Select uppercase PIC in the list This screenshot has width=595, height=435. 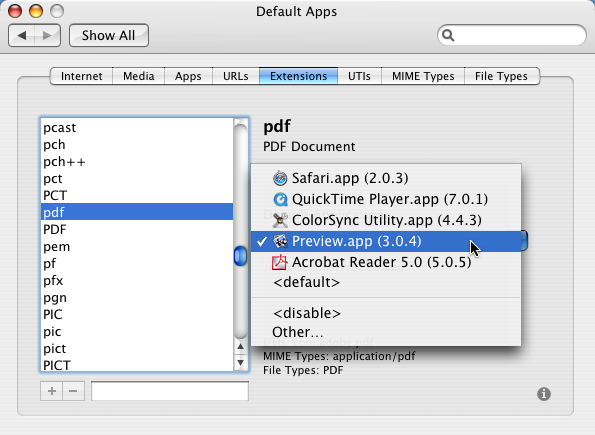(137, 314)
